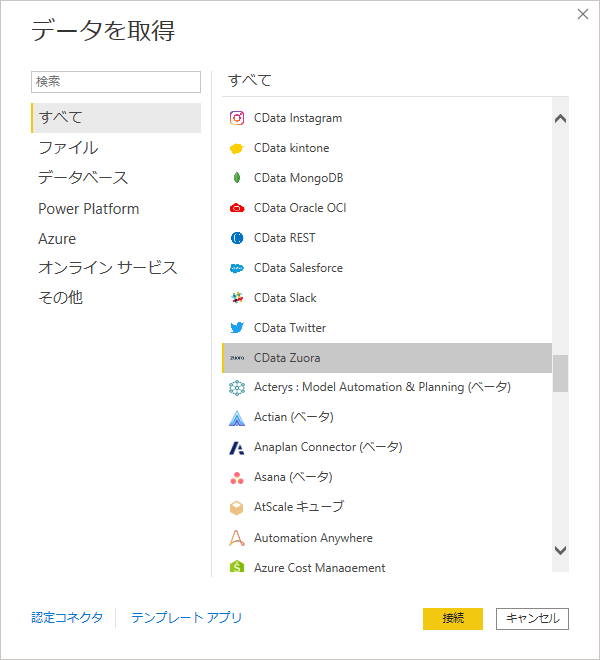Select the すべて category
The width and height of the screenshot is (600, 660).
[x=116, y=118]
